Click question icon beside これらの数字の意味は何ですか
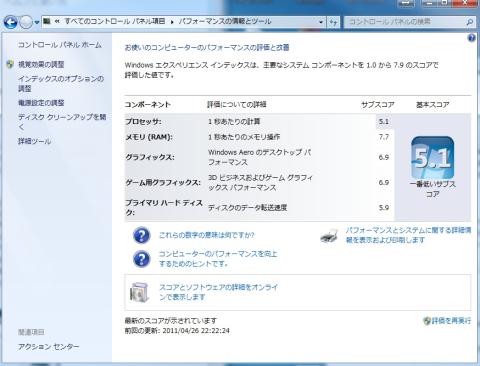Viewport: 480px width, 366px height. click(x=142, y=235)
